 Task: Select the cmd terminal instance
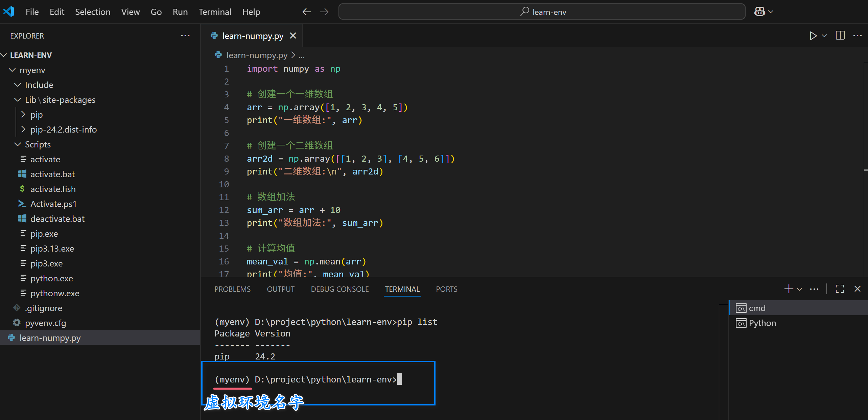798,308
